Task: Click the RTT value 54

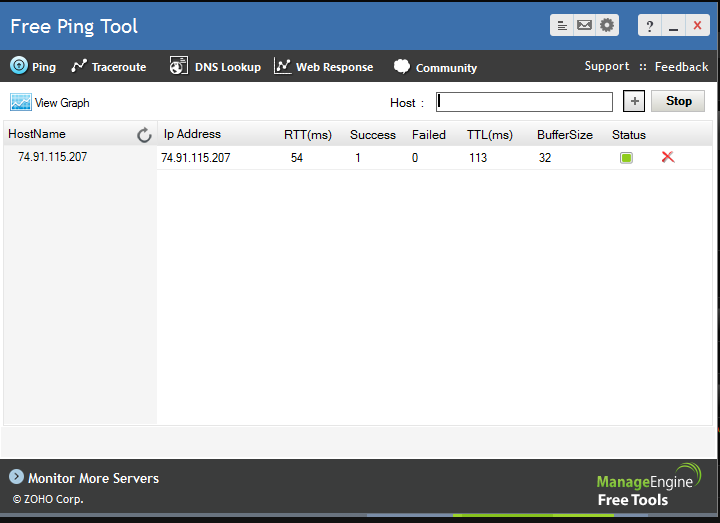Action: coord(297,158)
